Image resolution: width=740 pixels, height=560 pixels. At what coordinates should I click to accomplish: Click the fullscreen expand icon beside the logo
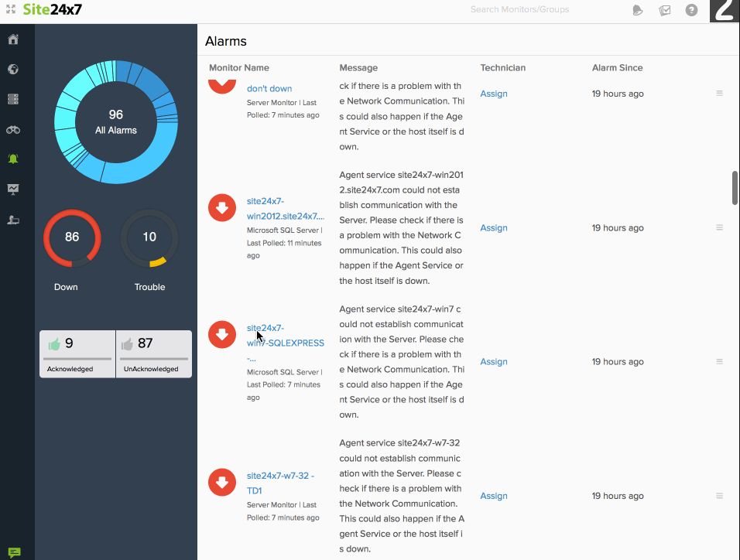(11, 9)
